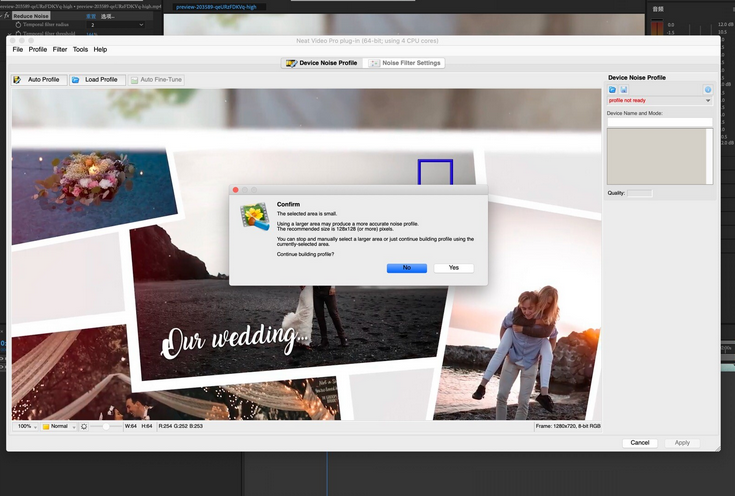Open the File menu
This screenshot has height=496, width=735.
[x=17, y=49]
